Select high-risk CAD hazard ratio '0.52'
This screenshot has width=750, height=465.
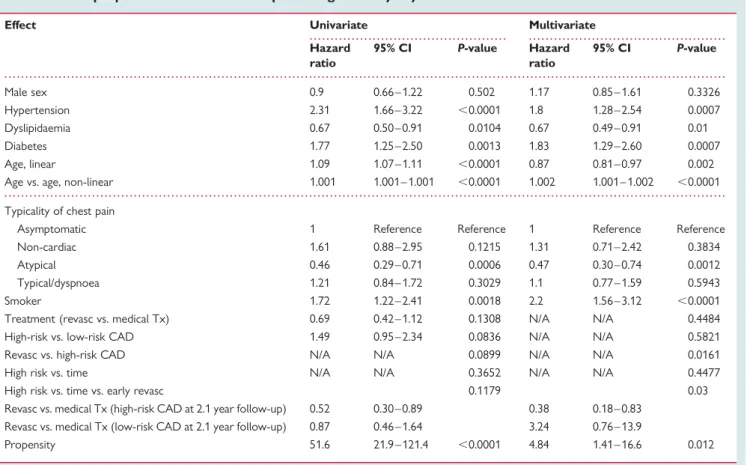coord(320,409)
